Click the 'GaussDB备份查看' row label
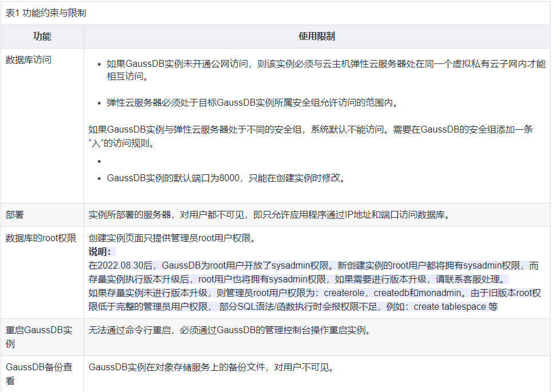Screen dimensions: 553x392 click(39, 374)
